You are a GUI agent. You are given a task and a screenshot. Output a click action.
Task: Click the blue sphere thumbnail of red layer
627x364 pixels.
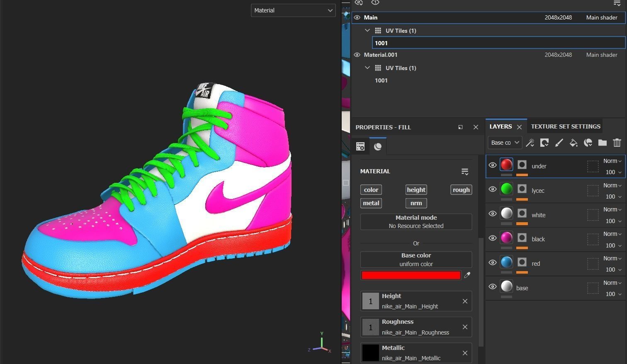pos(506,262)
